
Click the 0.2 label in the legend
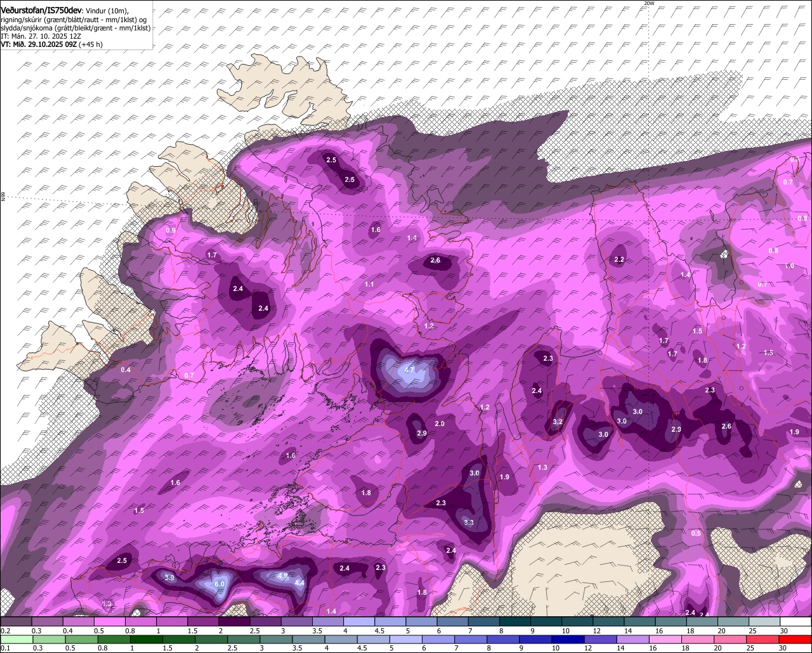click(x=5, y=631)
